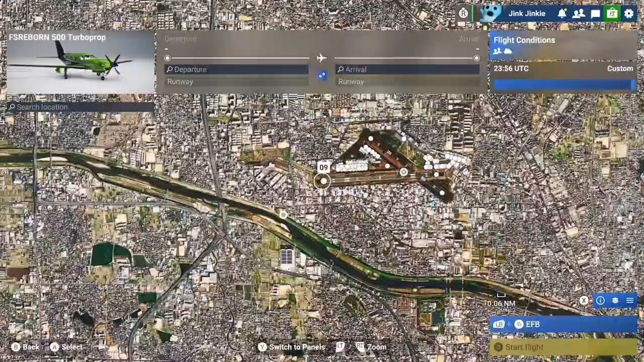
Task: Open the Jink Jinkie profile
Action: coord(526,13)
